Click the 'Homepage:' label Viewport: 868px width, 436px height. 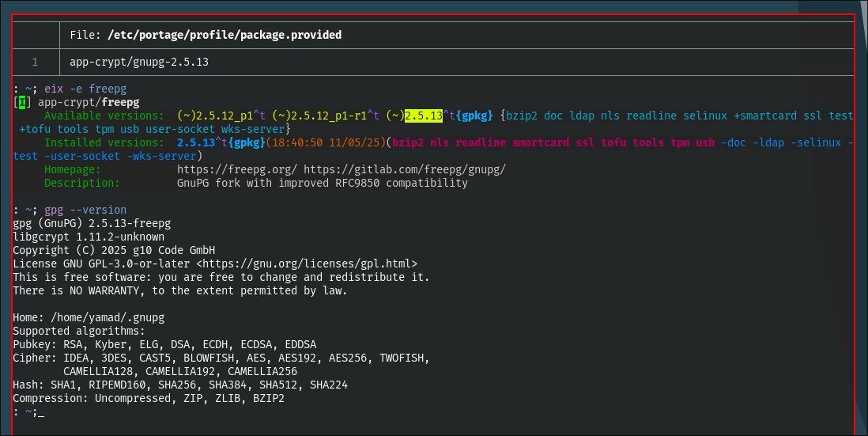(73, 169)
